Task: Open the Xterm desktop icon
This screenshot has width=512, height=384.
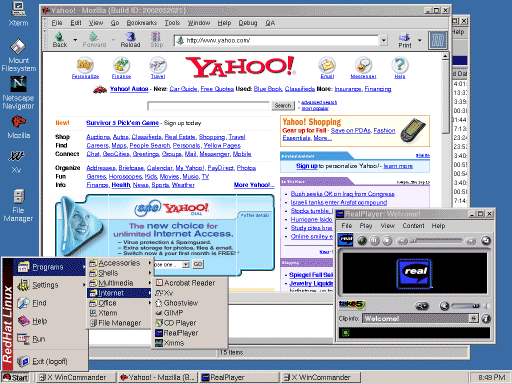Action: [x=18, y=14]
